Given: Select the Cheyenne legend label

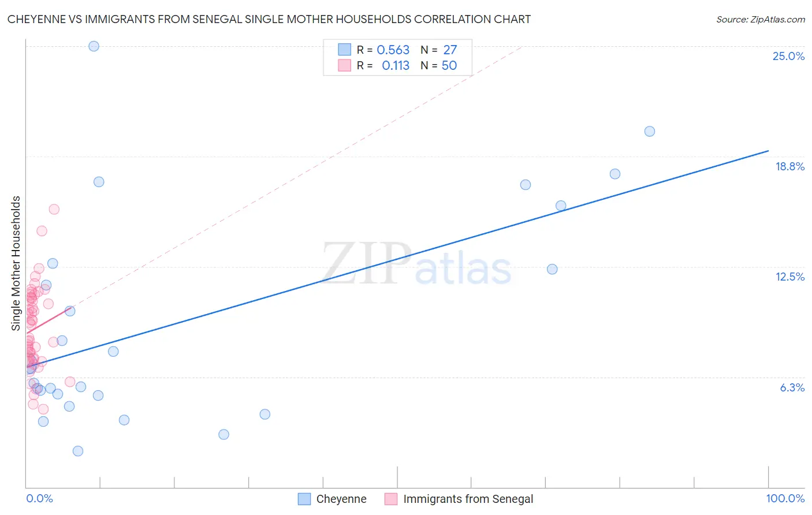Looking at the screenshot, I should tap(341, 499).
